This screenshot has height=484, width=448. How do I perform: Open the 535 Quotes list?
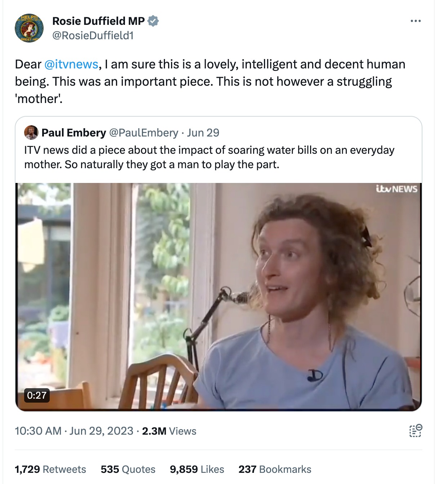[128, 469]
